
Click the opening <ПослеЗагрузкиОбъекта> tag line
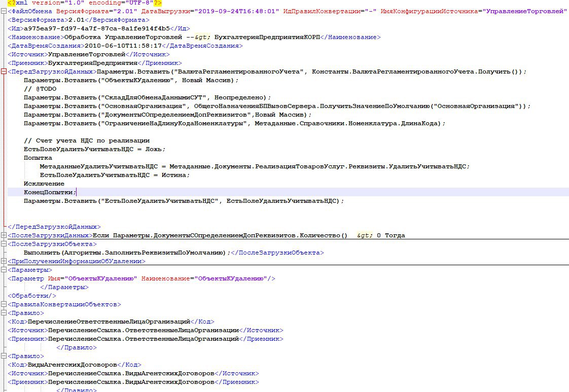click(x=52, y=244)
